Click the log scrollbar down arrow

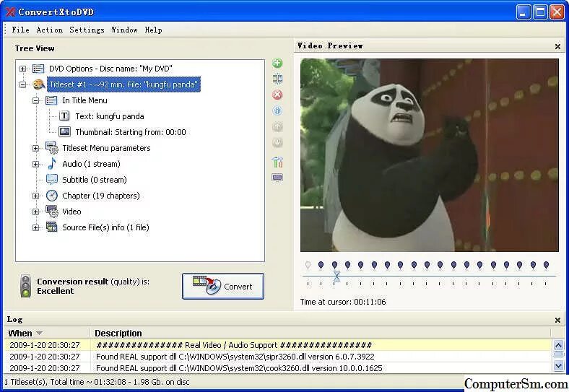558,366
